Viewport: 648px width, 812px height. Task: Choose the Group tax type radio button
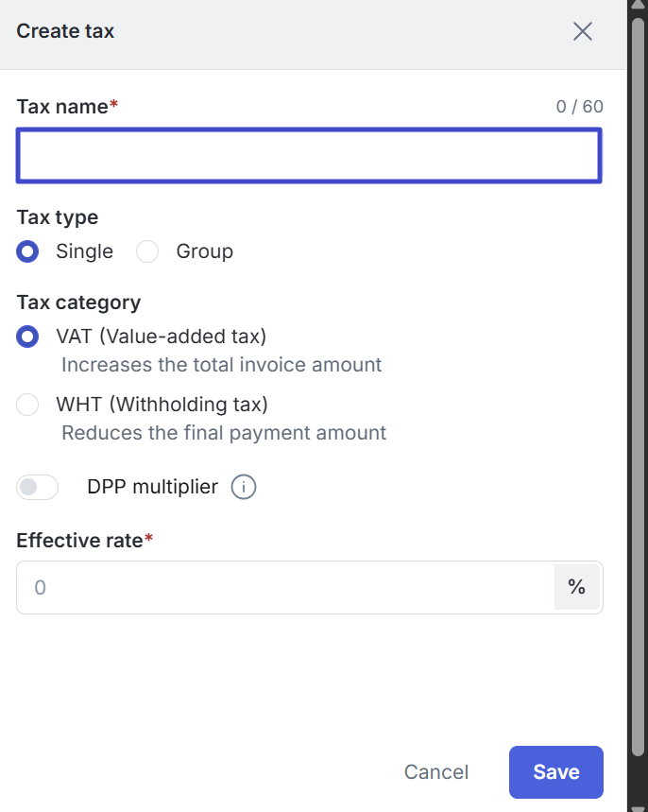point(147,251)
